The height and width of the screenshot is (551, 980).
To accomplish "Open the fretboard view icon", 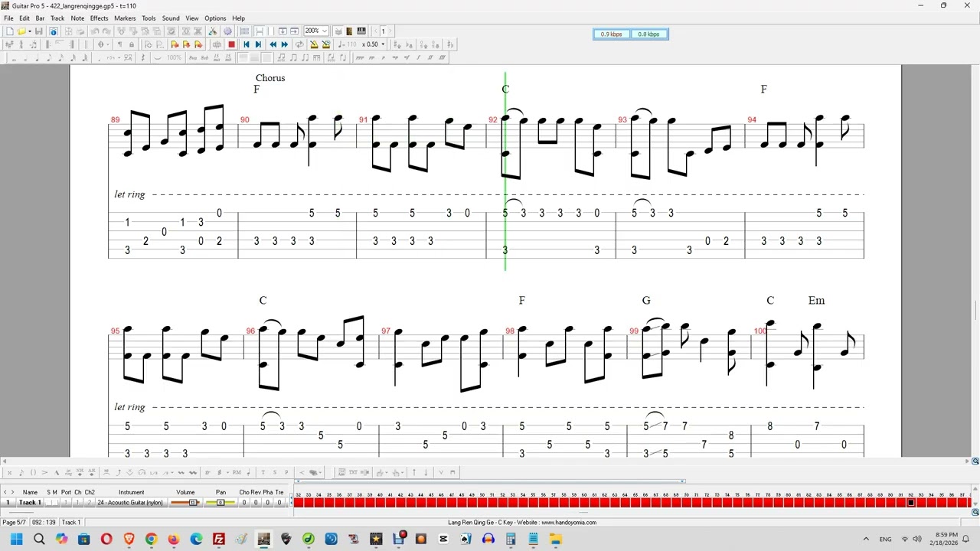I will point(349,31).
